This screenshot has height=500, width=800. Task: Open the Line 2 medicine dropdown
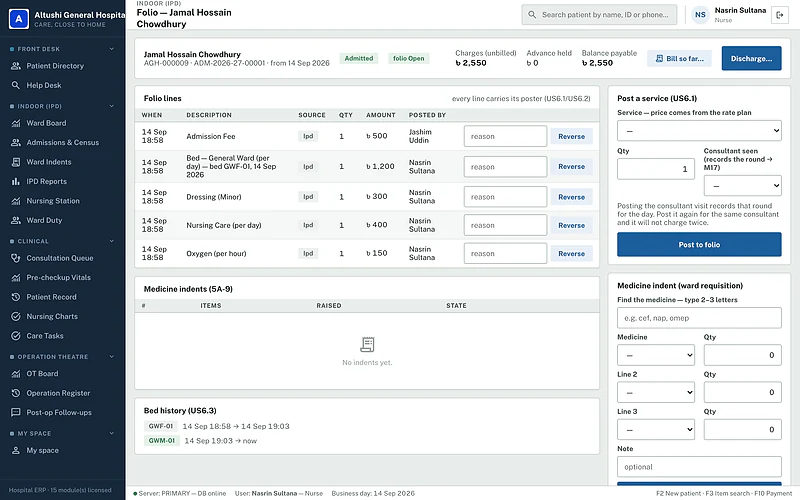(x=656, y=392)
